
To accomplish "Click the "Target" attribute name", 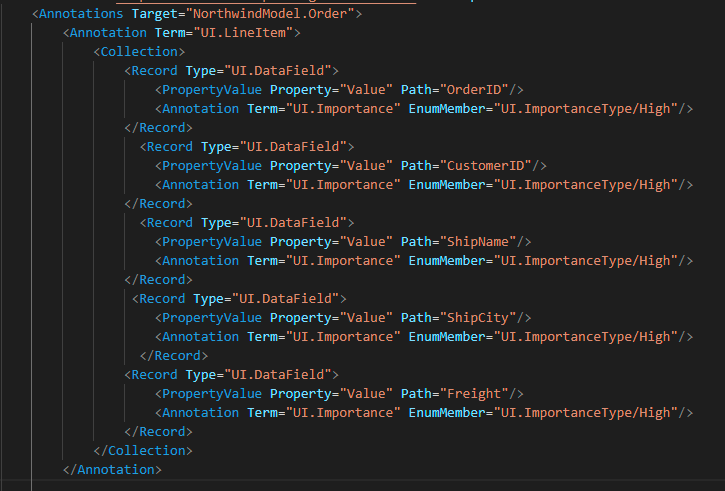I will pos(155,14).
